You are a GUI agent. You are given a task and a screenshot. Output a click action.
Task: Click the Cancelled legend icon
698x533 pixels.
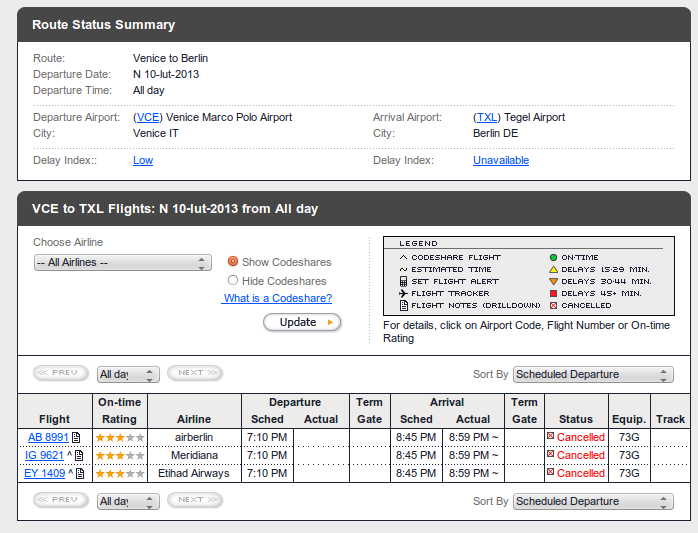tap(553, 305)
